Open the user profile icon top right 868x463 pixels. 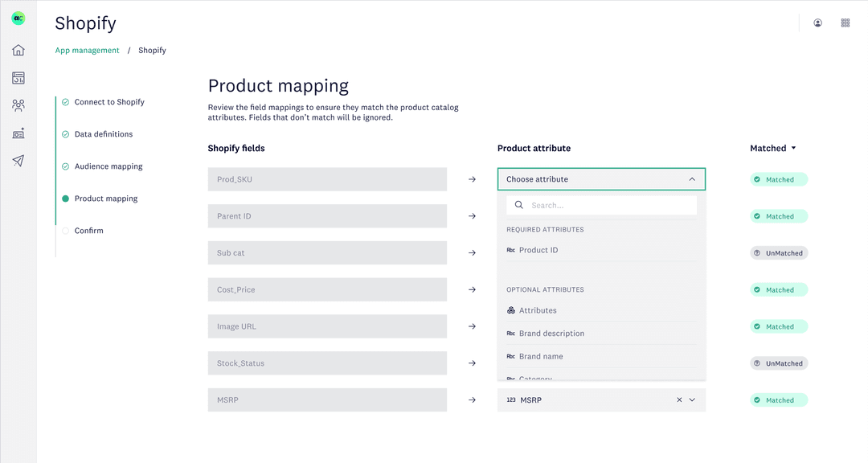817,23
